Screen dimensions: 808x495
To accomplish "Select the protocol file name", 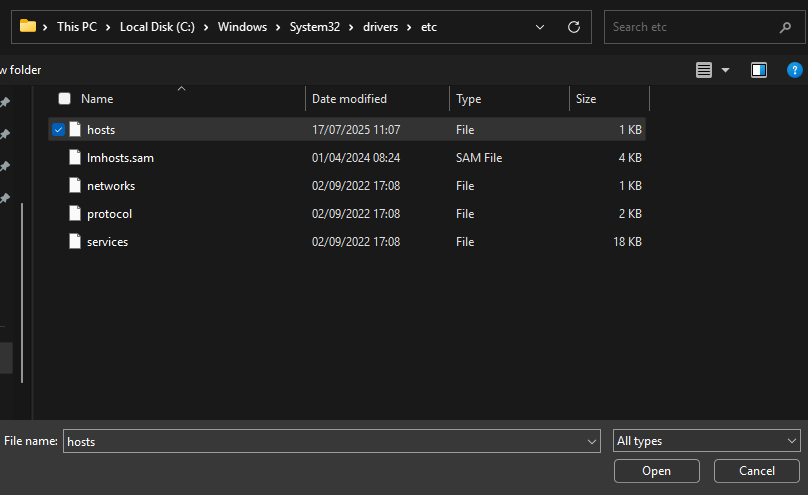I will [x=109, y=214].
